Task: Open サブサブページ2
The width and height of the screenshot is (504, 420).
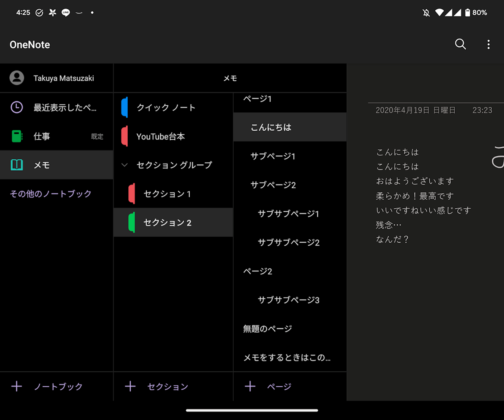Action: (x=290, y=242)
